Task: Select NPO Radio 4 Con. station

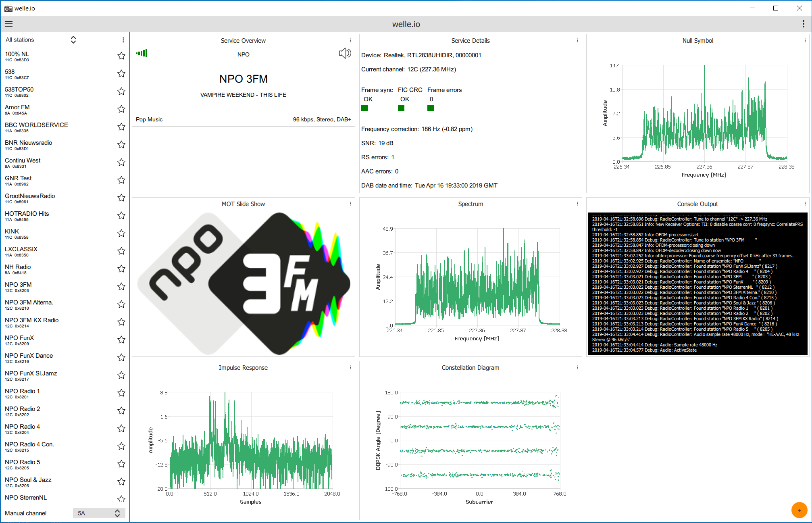Action: click(58, 446)
